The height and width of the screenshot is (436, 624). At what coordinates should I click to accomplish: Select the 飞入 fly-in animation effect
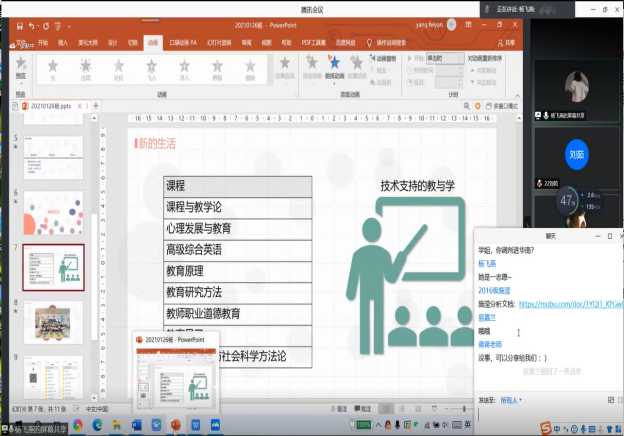click(x=152, y=66)
